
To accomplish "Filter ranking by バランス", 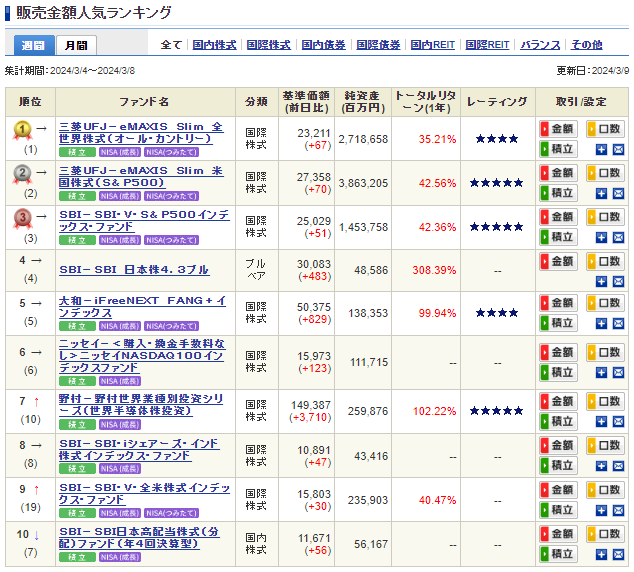I will coord(540,45).
